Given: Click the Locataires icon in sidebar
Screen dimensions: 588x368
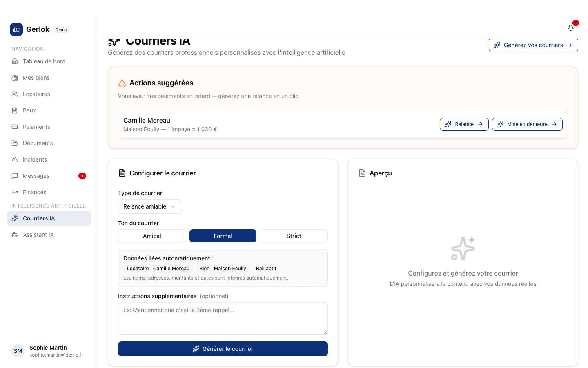Looking at the screenshot, I should click(x=14, y=94).
